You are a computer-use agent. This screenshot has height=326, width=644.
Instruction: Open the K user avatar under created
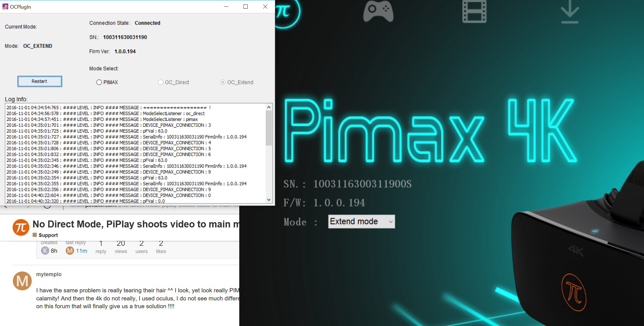click(45, 251)
